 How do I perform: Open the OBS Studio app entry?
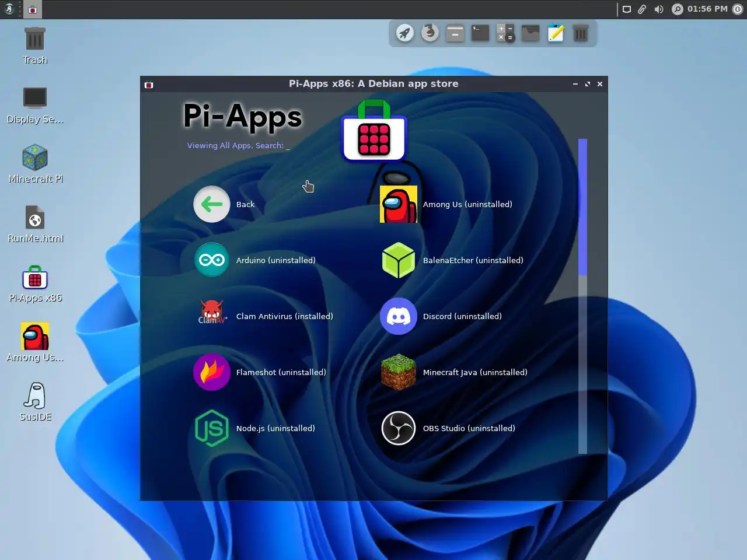[x=448, y=428]
